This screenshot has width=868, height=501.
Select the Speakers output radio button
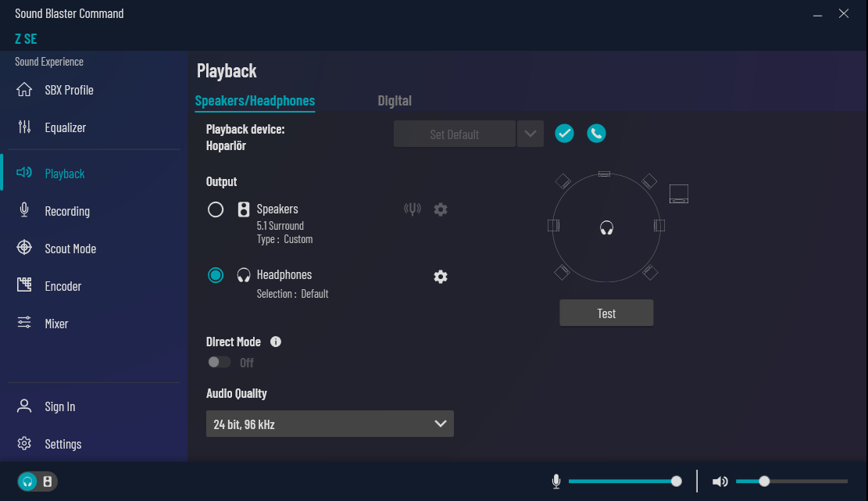pyautogui.click(x=216, y=209)
